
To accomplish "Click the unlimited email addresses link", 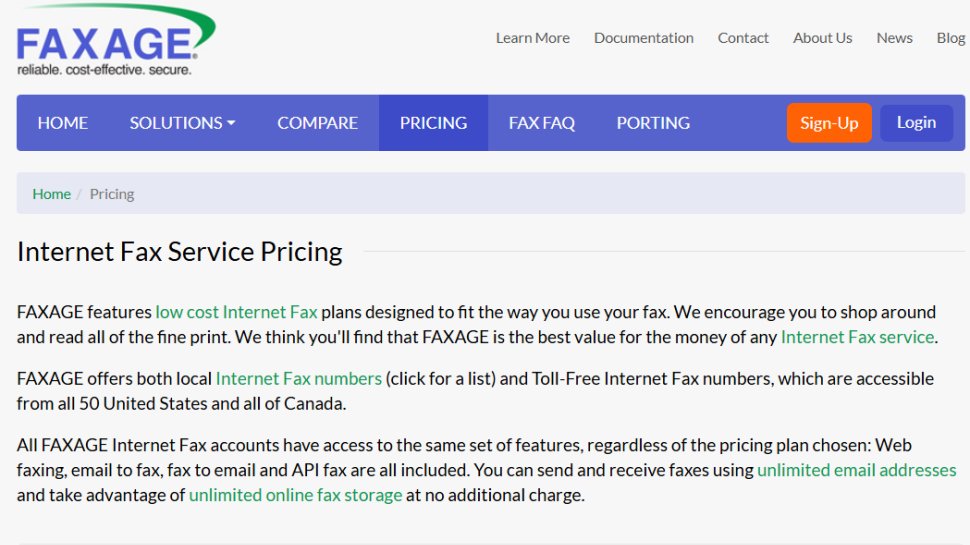I will [856, 470].
